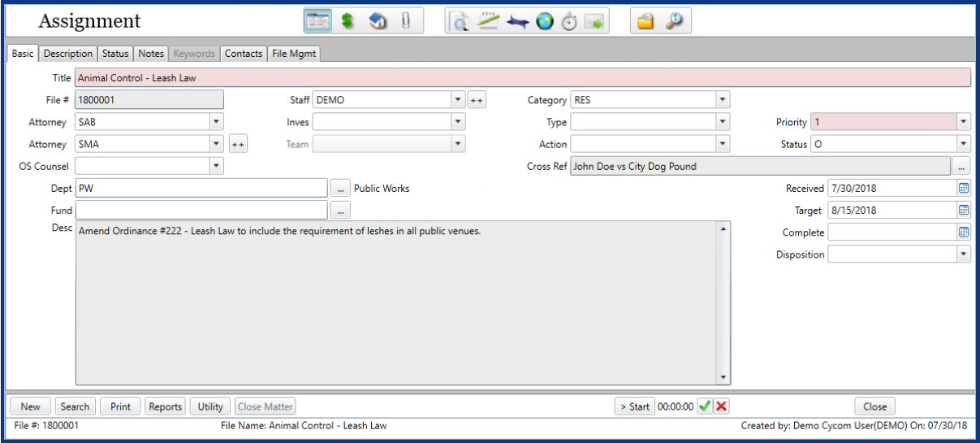Select the assignment form view icon

tap(317, 22)
